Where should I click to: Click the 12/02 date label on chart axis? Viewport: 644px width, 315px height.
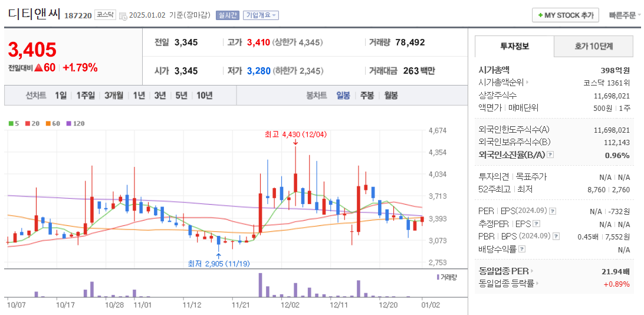tap(290, 305)
